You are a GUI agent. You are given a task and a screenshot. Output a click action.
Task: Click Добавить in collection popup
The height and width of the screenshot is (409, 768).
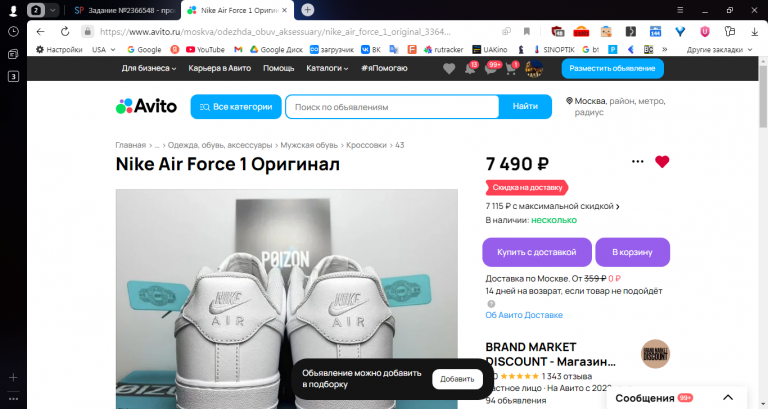pyautogui.click(x=457, y=379)
